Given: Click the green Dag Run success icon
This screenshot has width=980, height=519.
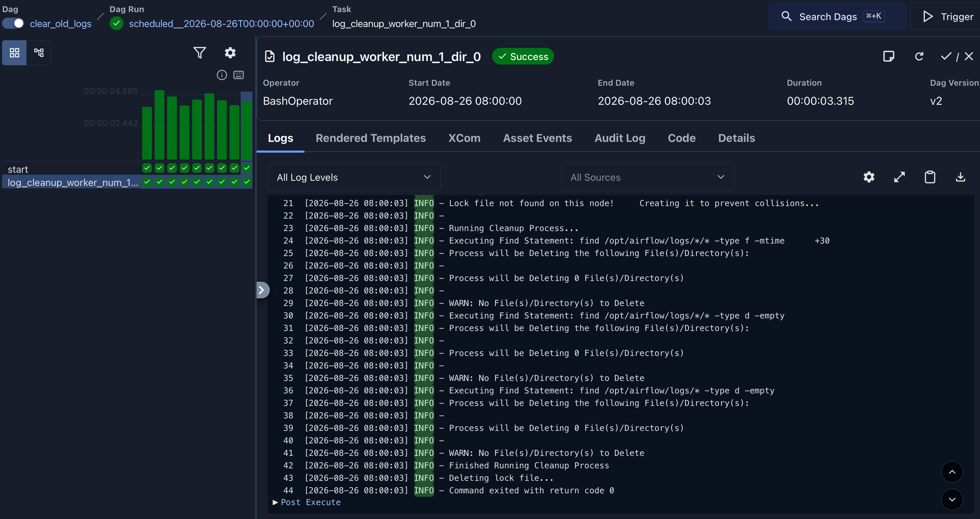Looking at the screenshot, I should coord(117,24).
